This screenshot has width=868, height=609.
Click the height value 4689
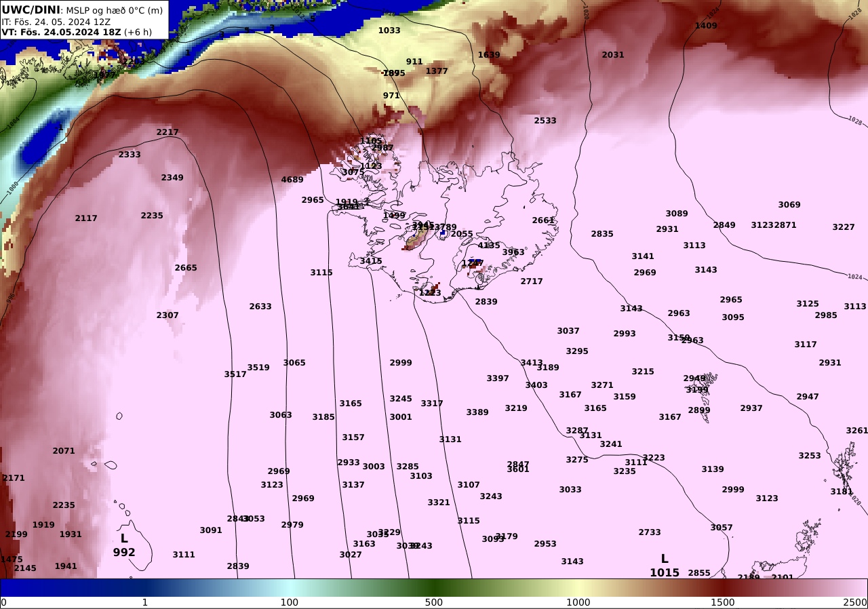tap(292, 180)
